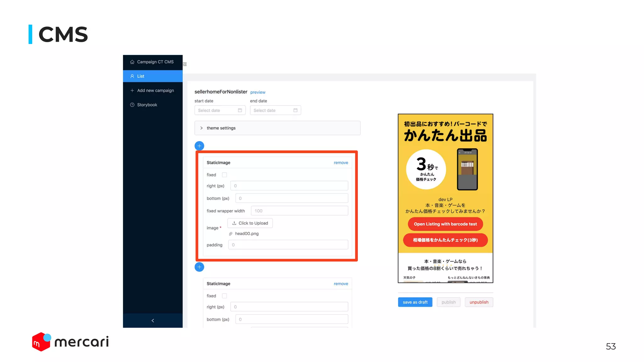Click the blue plus above first StaticImage

[x=199, y=146]
